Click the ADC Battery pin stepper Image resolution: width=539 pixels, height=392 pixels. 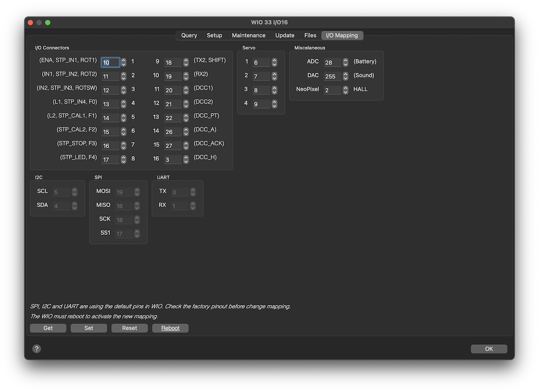click(x=345, y=62)
